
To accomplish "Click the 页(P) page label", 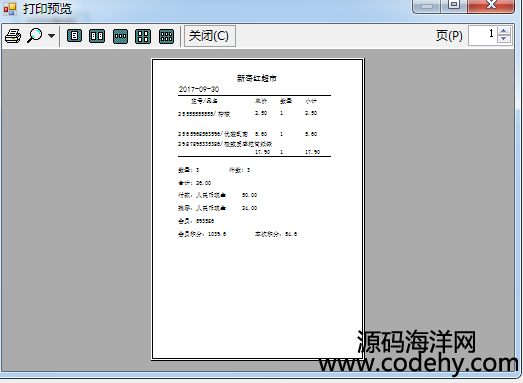I will tap(449, 36).
